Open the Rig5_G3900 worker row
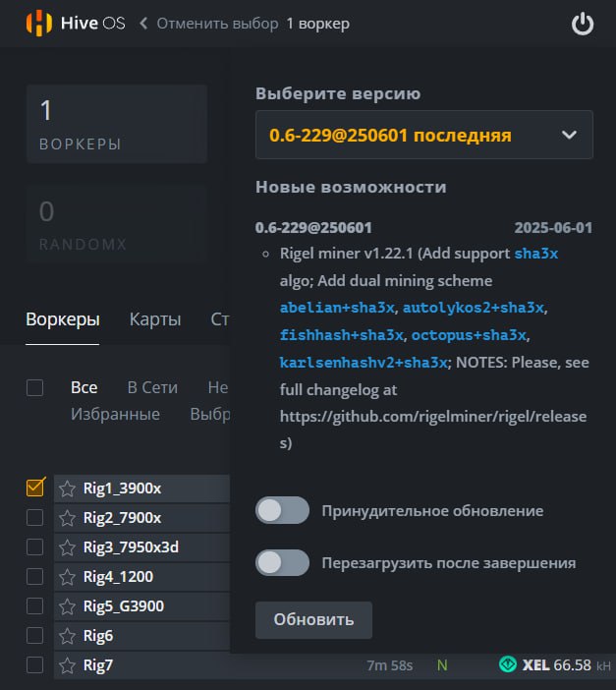 click(x=141, y=606)
